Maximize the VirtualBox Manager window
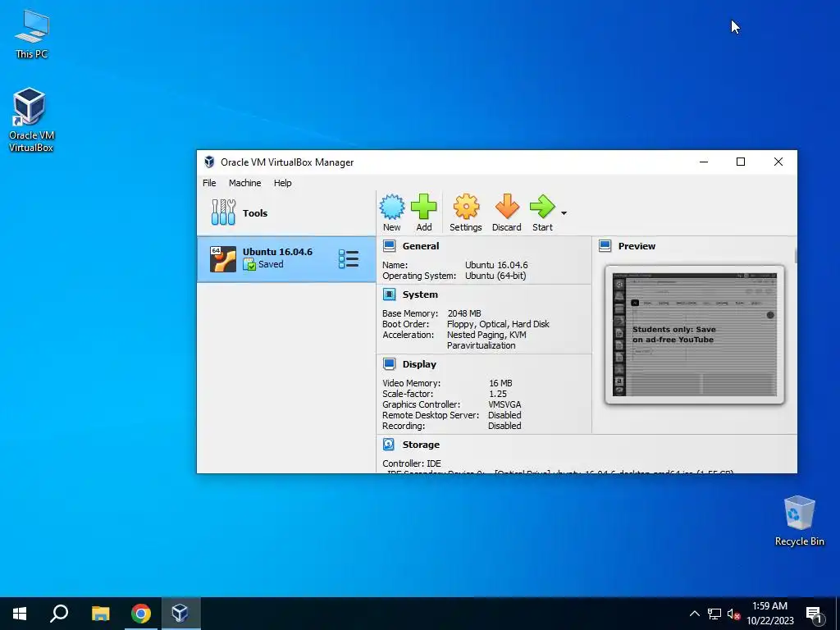Viewport: 840px width, 630px height. tap(741, 162)
